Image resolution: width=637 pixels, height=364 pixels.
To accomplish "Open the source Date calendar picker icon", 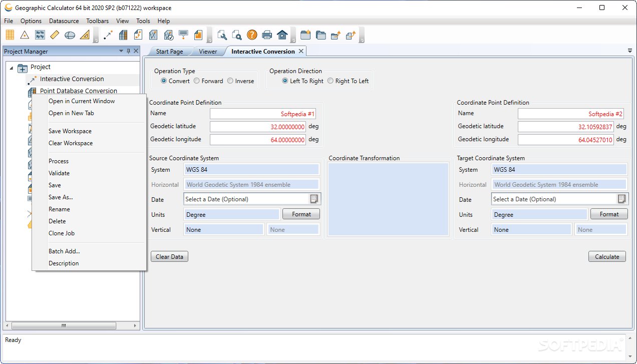I will pyautogui.click(x=314, y=199).
